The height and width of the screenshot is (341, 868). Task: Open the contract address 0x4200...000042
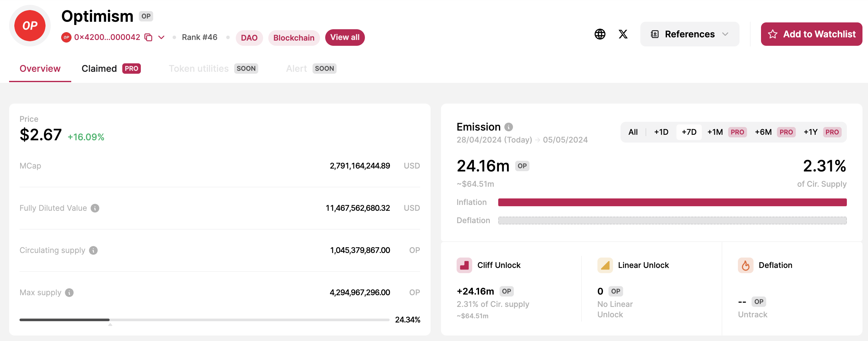(107, 37)
